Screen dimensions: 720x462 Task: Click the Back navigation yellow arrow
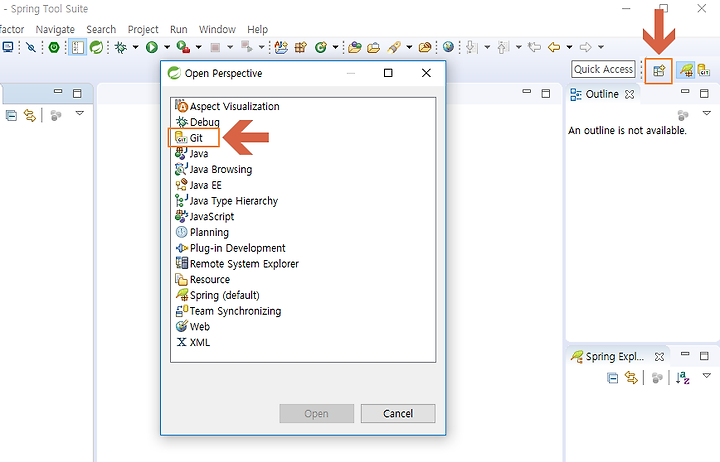tap(554, 47)
